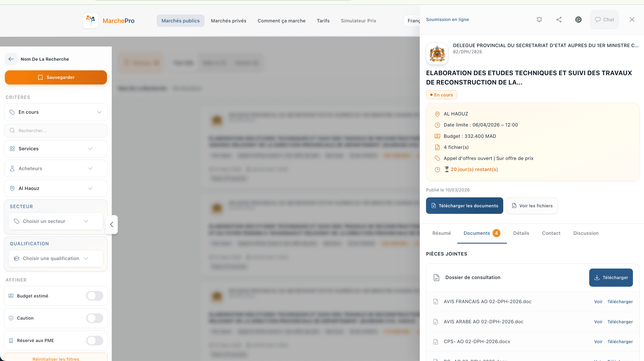Click document icon beside Dossier de consultation

(437, 278)
